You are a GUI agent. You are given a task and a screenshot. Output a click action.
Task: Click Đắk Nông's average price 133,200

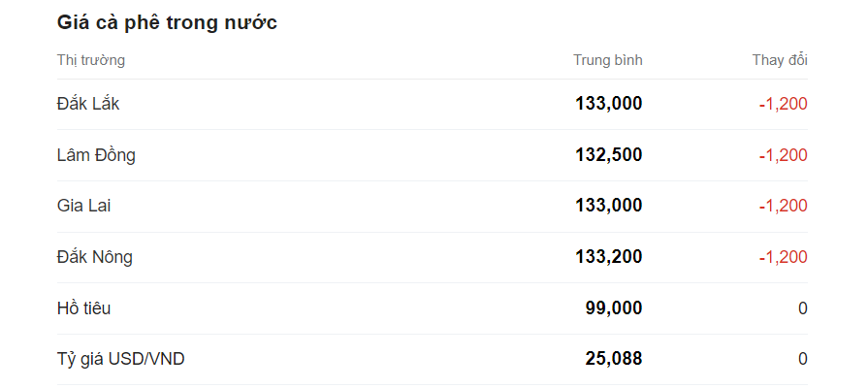[608, 257]
